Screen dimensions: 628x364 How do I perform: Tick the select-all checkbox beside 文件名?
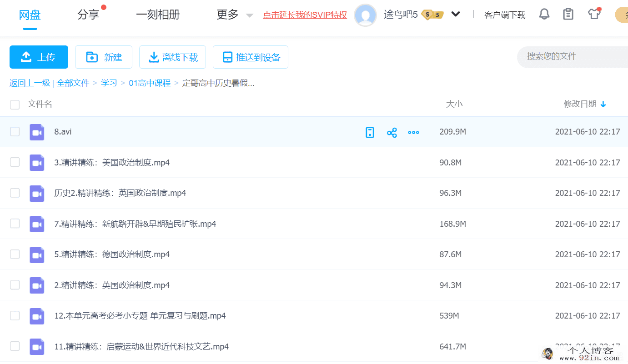pos(15,105)
